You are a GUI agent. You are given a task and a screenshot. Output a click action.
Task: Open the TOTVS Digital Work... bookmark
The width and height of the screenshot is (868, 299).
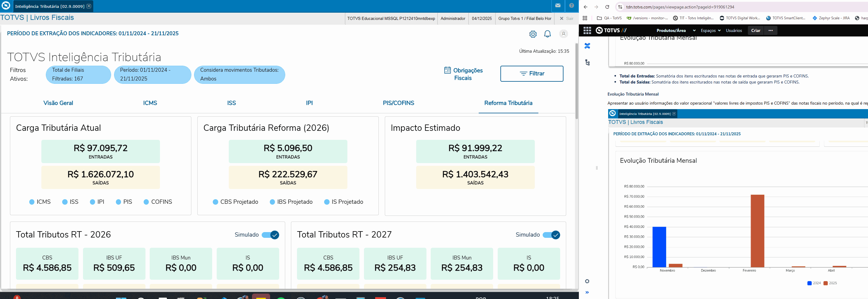click(740, 18)
